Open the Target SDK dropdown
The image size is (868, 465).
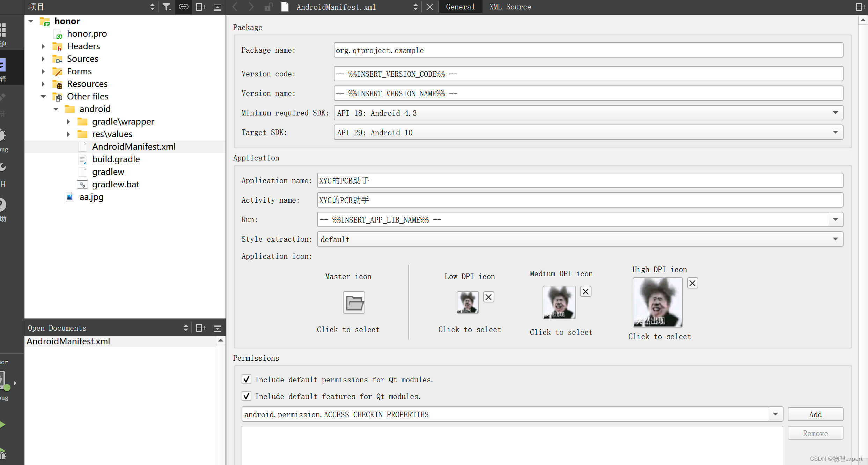588,132
